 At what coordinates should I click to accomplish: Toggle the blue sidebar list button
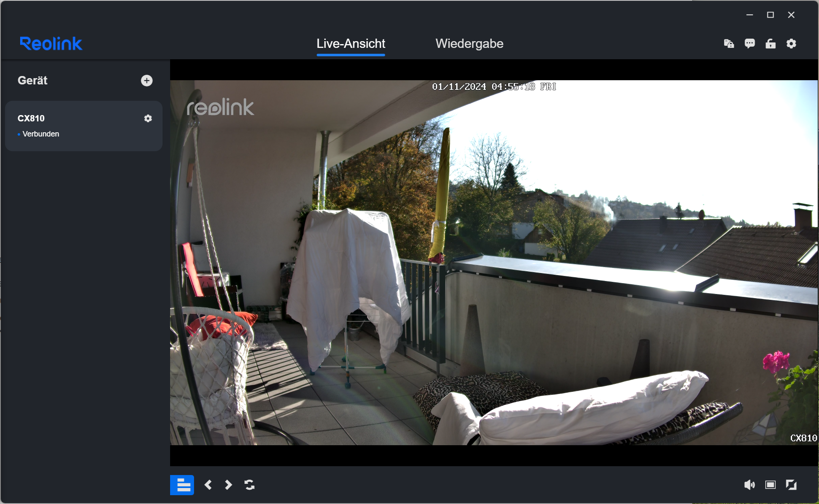pos(182,485)
